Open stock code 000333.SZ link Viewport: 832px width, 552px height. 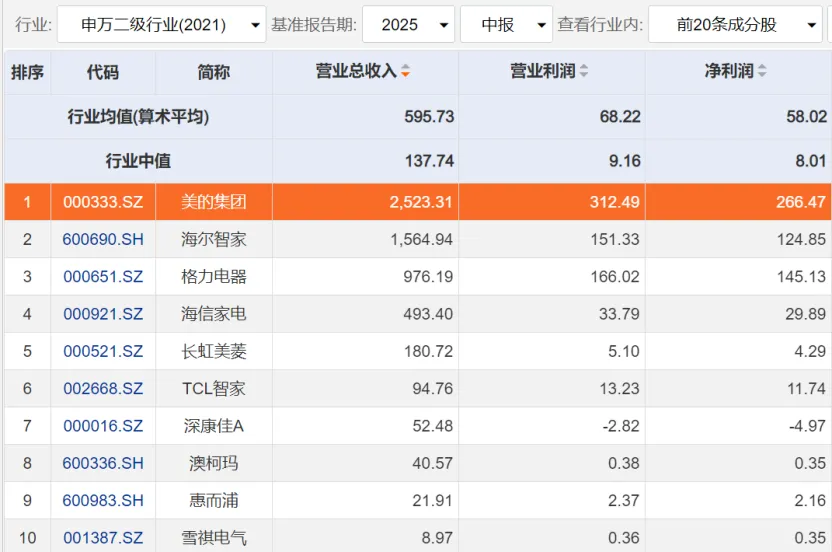pyautogui.click(x=103, y=202)
